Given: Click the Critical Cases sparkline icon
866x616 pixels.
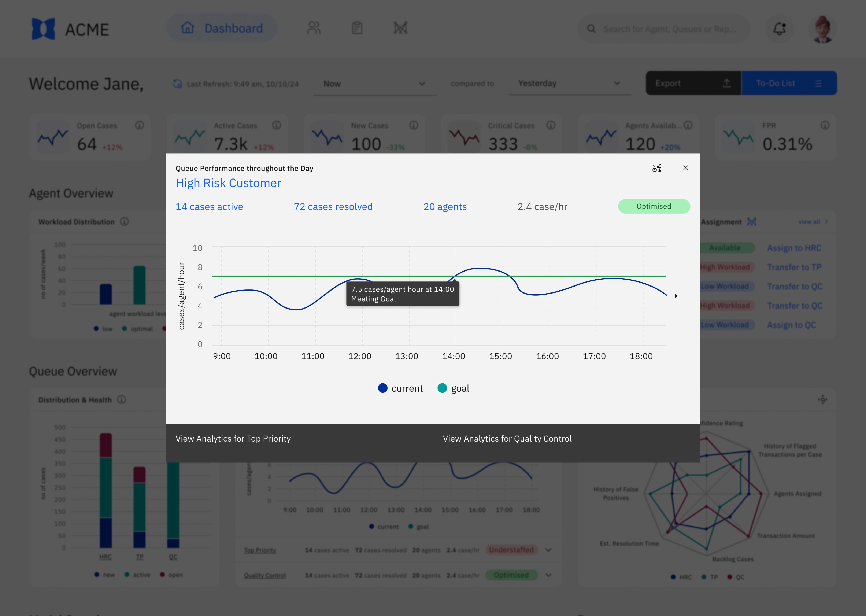Looking at the screenshot, I should point(464,137).
